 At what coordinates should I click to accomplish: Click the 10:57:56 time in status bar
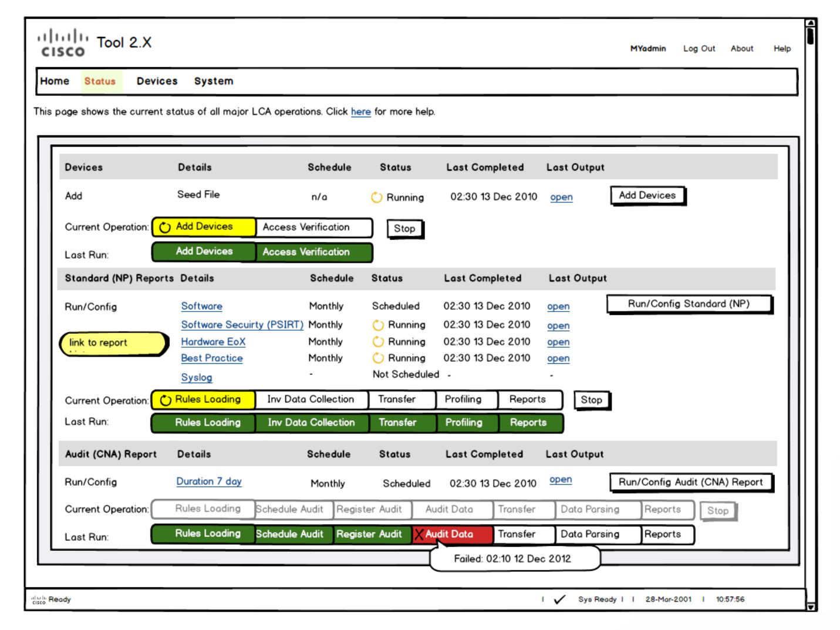point(730,599)
